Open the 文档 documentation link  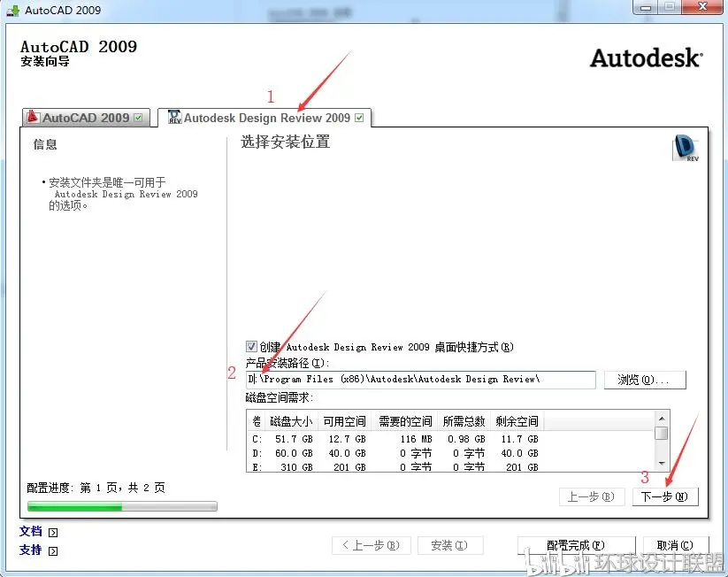coord(31,532)
